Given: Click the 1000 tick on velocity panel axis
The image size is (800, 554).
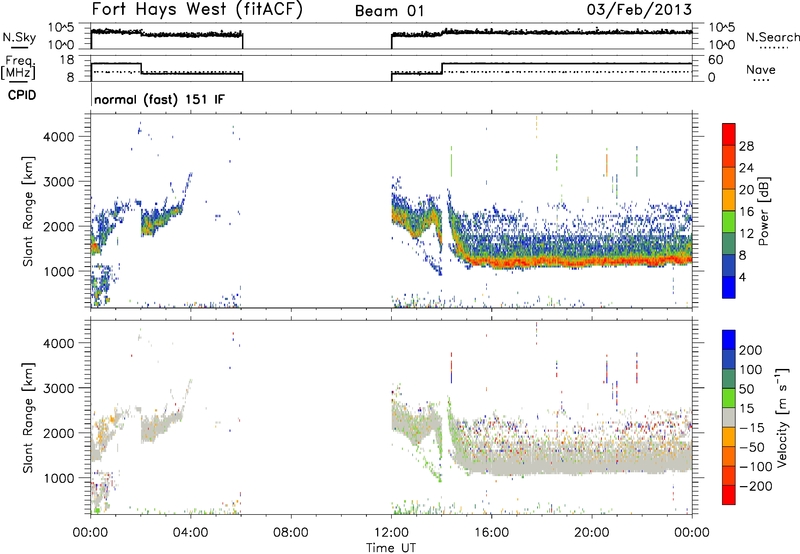Looking at the screenshot, I should (59, 478).
